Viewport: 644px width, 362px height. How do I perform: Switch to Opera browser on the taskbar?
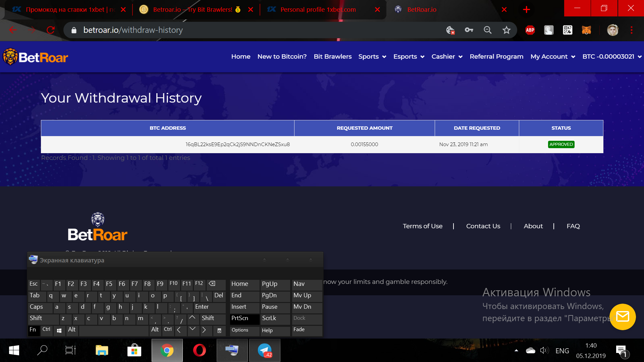point(200,351)
